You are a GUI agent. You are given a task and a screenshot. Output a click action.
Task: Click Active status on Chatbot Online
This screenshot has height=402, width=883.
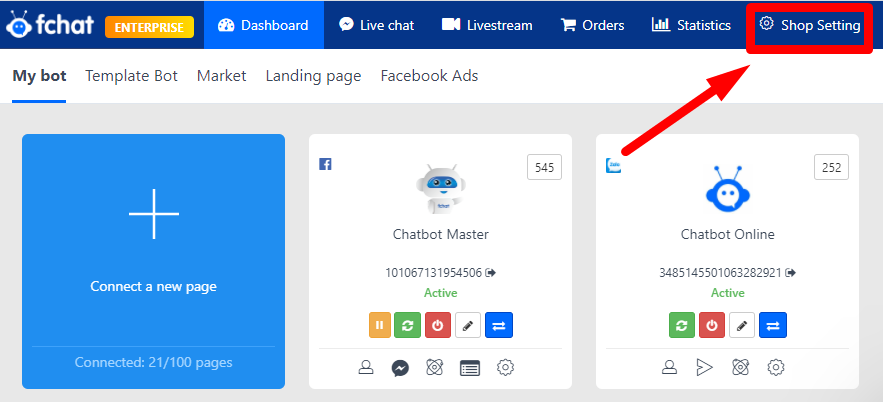pos(728,293)
